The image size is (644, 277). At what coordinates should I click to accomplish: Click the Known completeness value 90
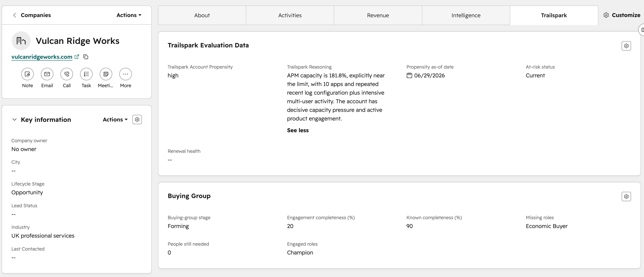tap(410, 226)
